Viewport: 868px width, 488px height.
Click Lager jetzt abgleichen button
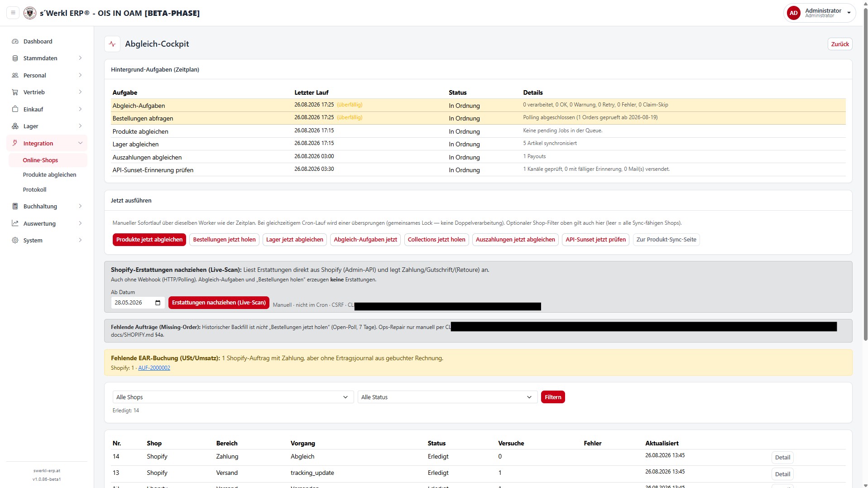coord(295,240)
